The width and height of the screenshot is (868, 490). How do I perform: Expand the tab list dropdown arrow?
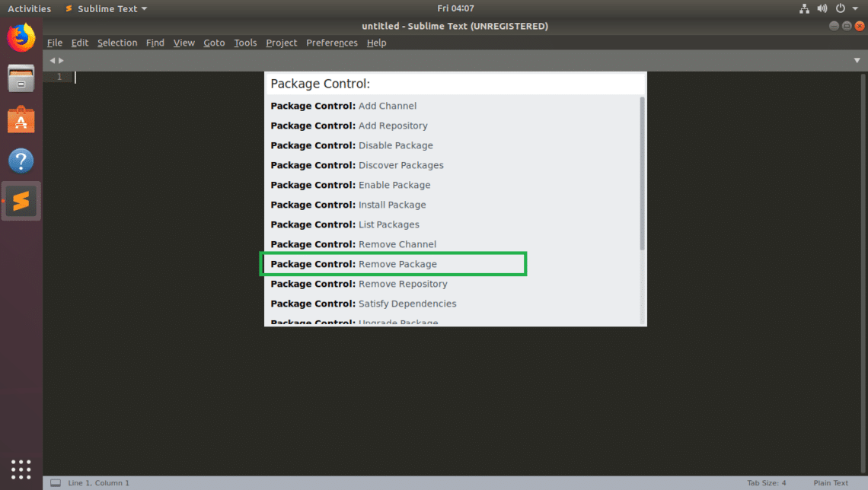[x=857, y=60]
